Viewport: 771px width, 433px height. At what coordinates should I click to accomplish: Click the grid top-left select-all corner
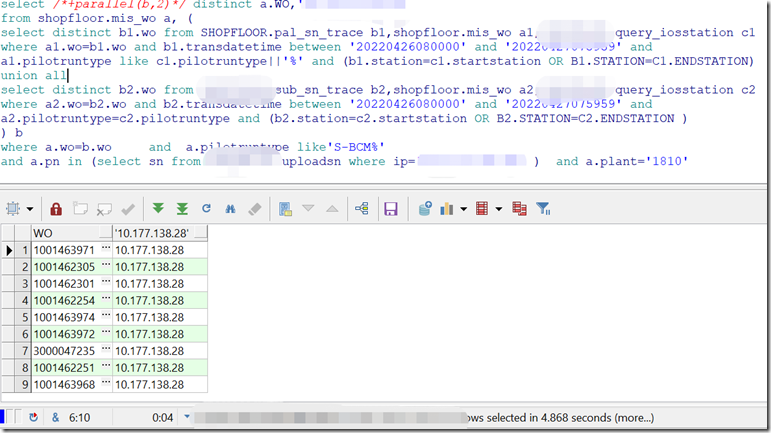8,233
